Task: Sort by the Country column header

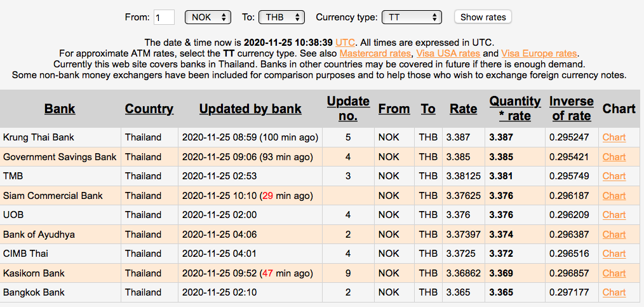Action: (149, 109)
